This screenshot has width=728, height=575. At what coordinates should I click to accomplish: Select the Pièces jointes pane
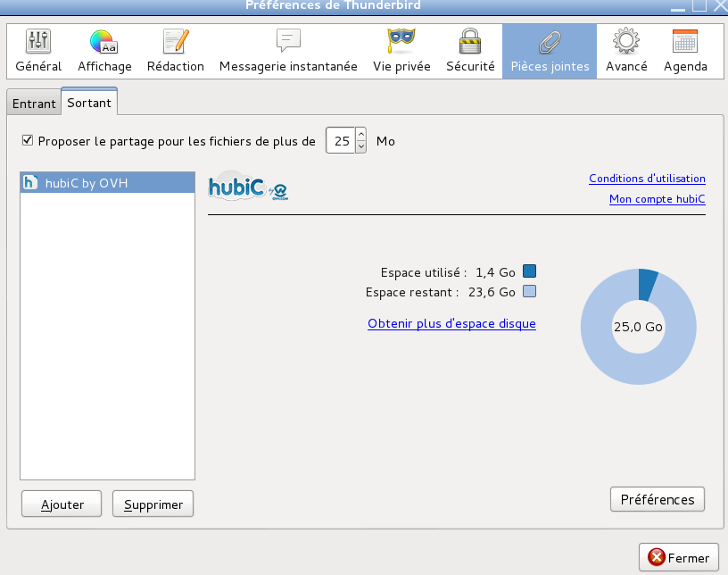550,51
